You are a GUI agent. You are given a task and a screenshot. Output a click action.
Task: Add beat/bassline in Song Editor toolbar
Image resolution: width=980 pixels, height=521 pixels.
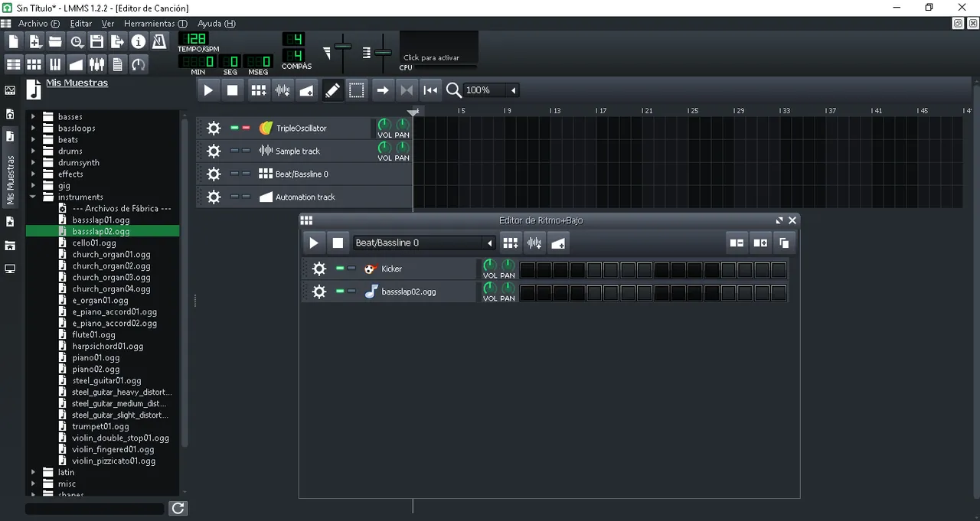click(259, 90)
